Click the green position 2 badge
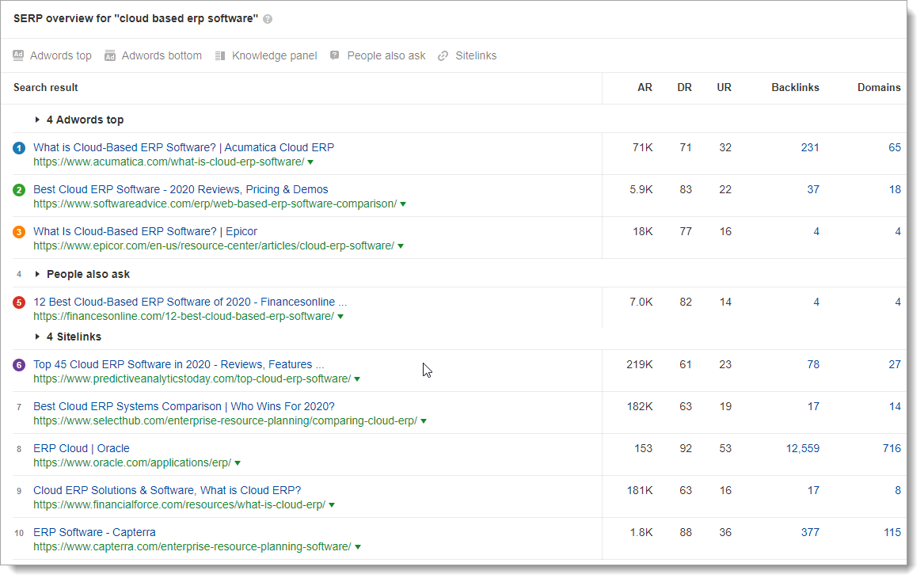The height and width of the screenshot is (582, 924). (x=19, y=190)
